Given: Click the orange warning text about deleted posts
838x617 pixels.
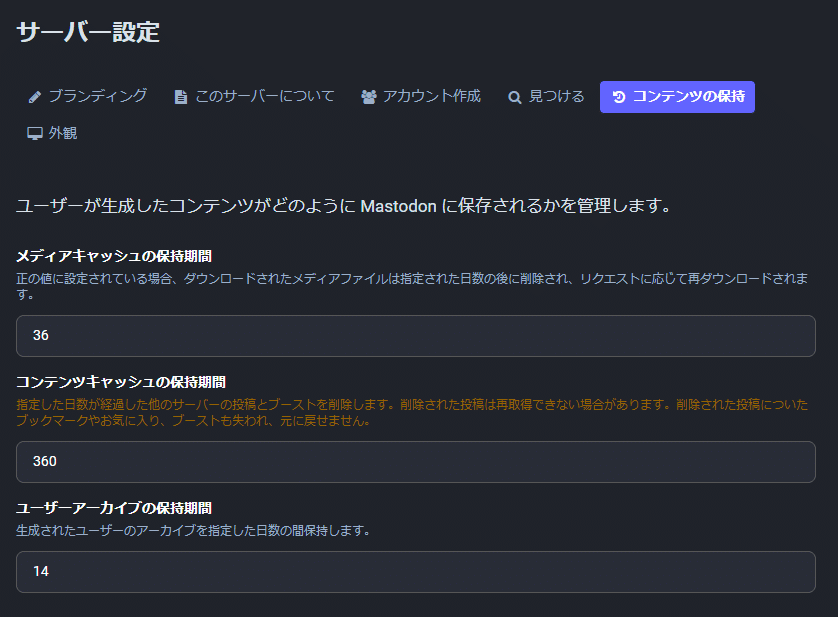Looking at the screenshot, I should click(412, 413).
